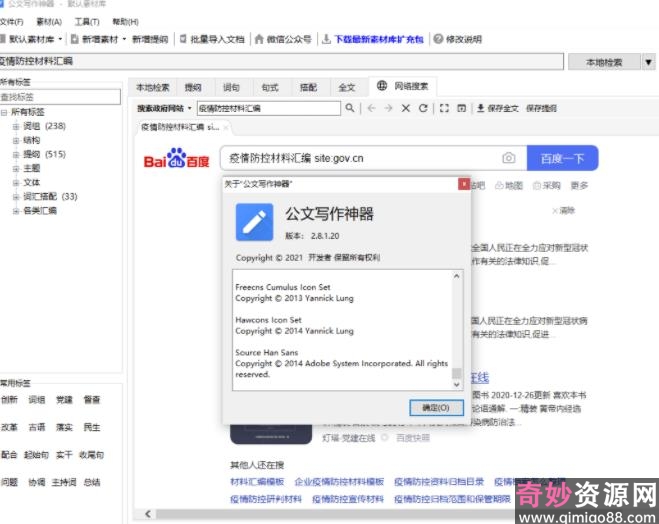Click the 主持词 common tag
659x524 pixels.
63,482
